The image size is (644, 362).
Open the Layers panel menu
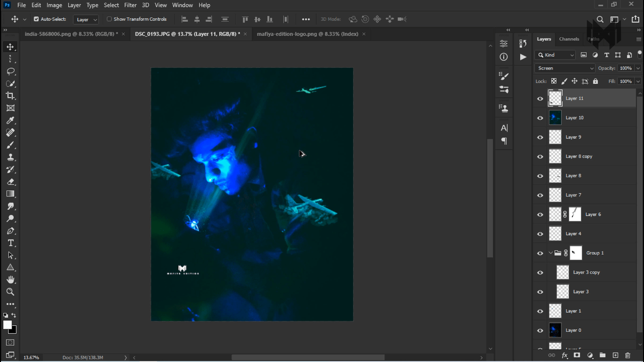pyautogui.click(x=639, y=39)
